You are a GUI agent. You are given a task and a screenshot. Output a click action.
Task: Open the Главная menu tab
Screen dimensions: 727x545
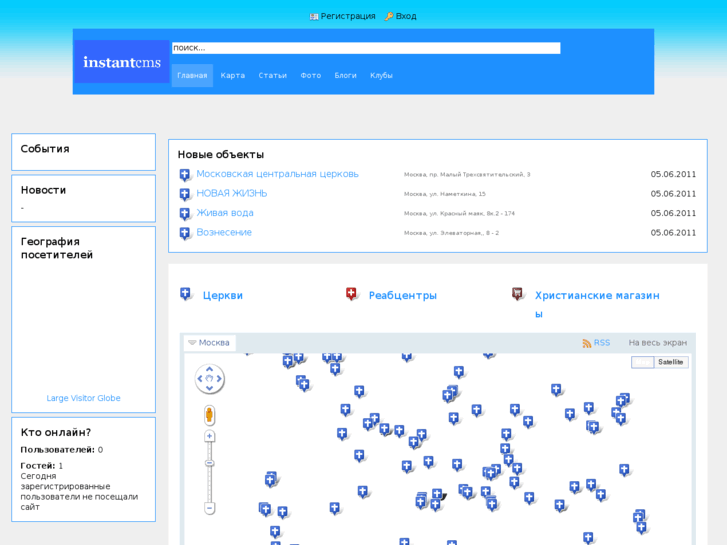click(192, 76)
